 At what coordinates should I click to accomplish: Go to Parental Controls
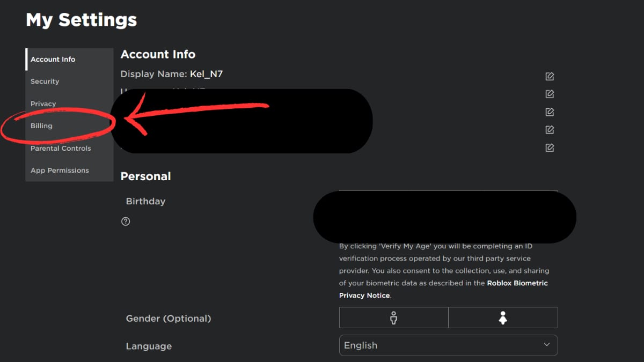click(60, 148)
